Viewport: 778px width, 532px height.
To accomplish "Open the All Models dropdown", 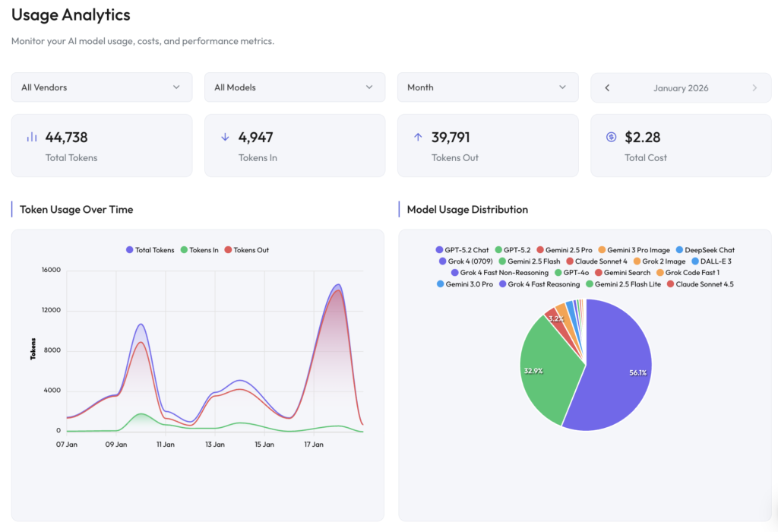I will tap(294, 87).
